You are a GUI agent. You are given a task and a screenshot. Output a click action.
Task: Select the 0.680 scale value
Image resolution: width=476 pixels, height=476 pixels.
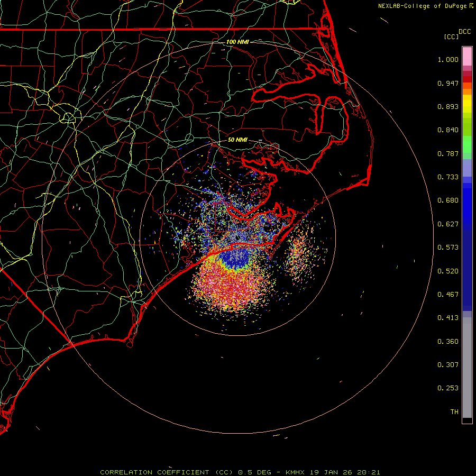click(448, 200)
